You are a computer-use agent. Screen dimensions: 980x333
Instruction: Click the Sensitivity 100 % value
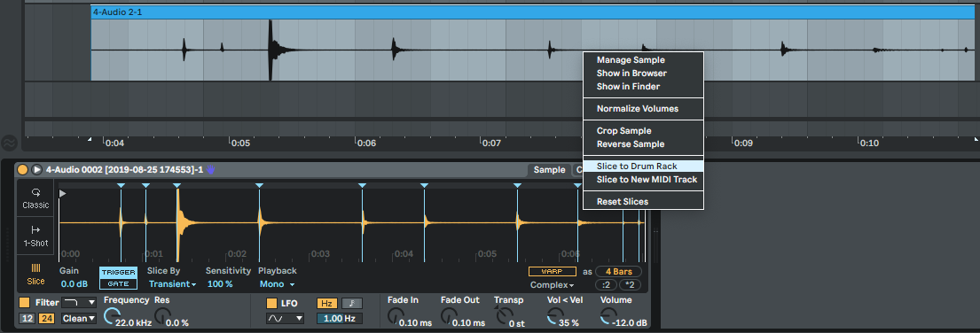click(x=219, y=284)
